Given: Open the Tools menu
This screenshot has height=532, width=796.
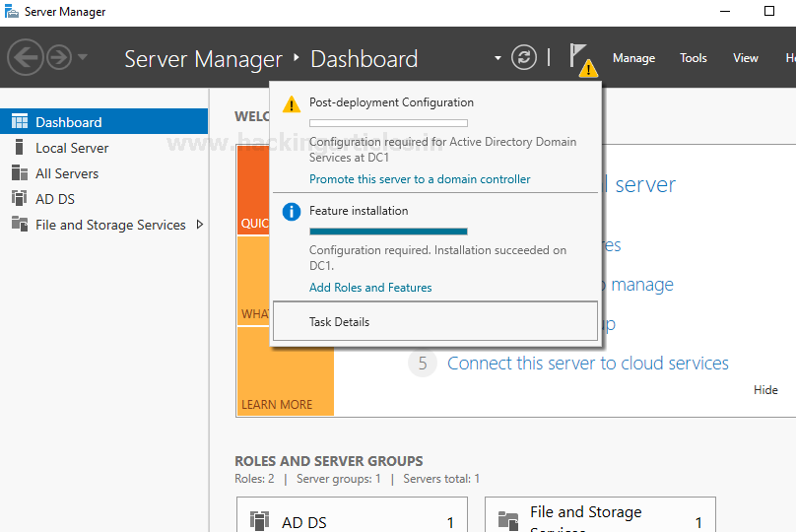Looking at the screenshot, I should pyautogui.click(x=694, y=58).
